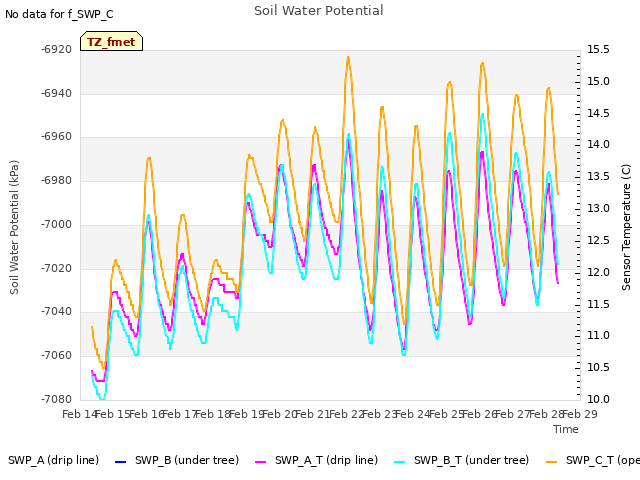Click the 10.0 temperature axis value

598,399
